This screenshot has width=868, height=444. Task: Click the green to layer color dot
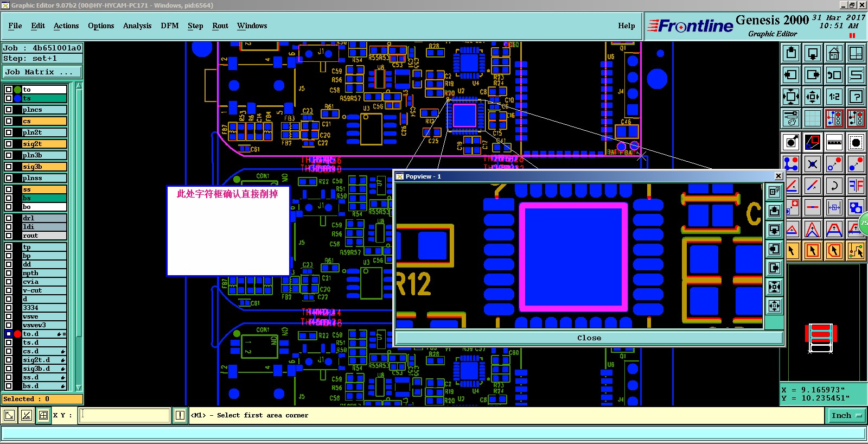[18, 90]
